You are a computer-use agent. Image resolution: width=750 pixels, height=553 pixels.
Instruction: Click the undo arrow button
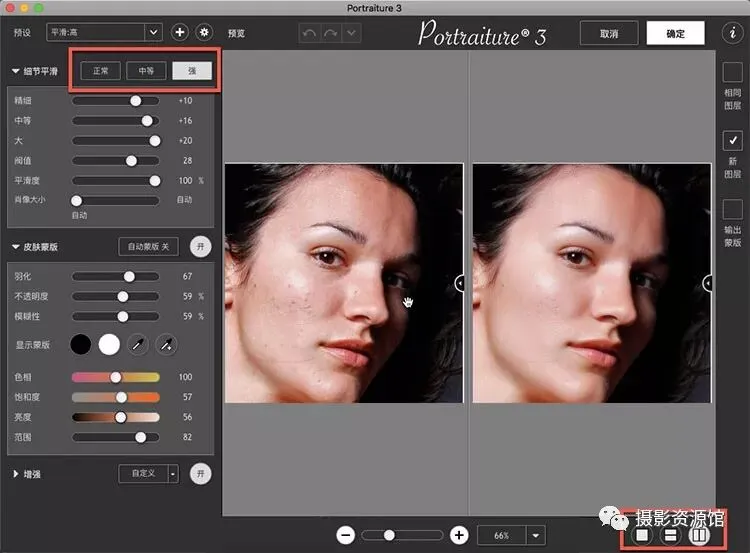tap(309, 33)
